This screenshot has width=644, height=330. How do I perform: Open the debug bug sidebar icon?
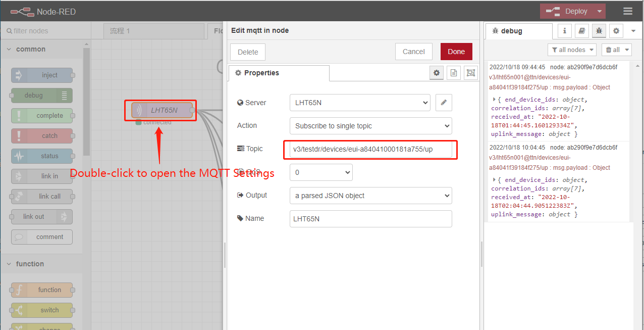point(599,31)
